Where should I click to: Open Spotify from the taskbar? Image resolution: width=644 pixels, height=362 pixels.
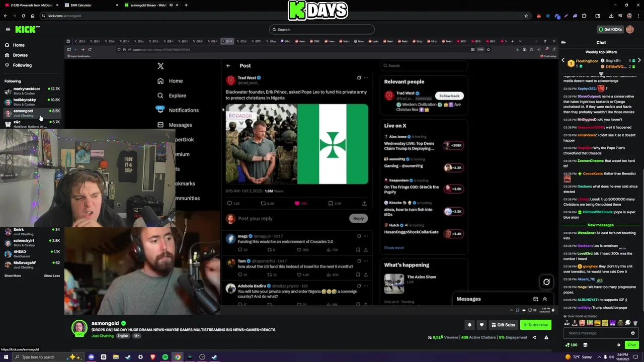click(x=165, y=357)
